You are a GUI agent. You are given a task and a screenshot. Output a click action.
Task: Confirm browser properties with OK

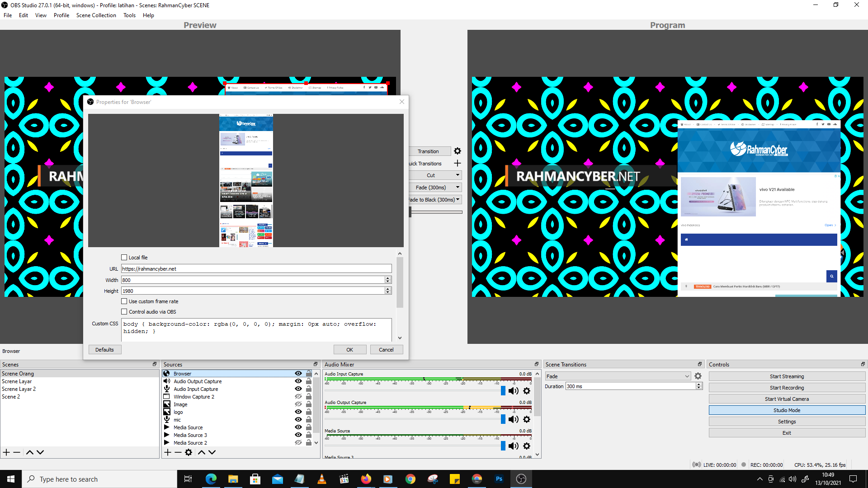(x=349, y=349)
